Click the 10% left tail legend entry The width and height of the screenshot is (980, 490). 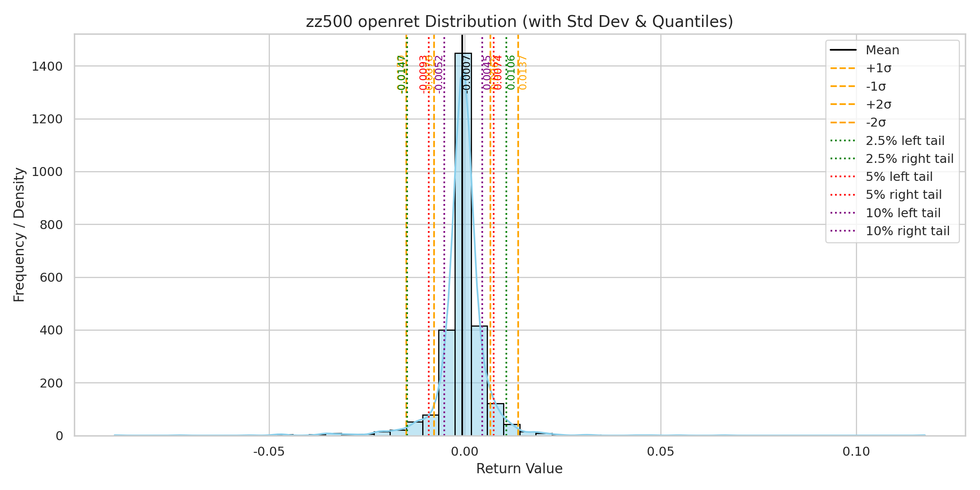(903, 213)
